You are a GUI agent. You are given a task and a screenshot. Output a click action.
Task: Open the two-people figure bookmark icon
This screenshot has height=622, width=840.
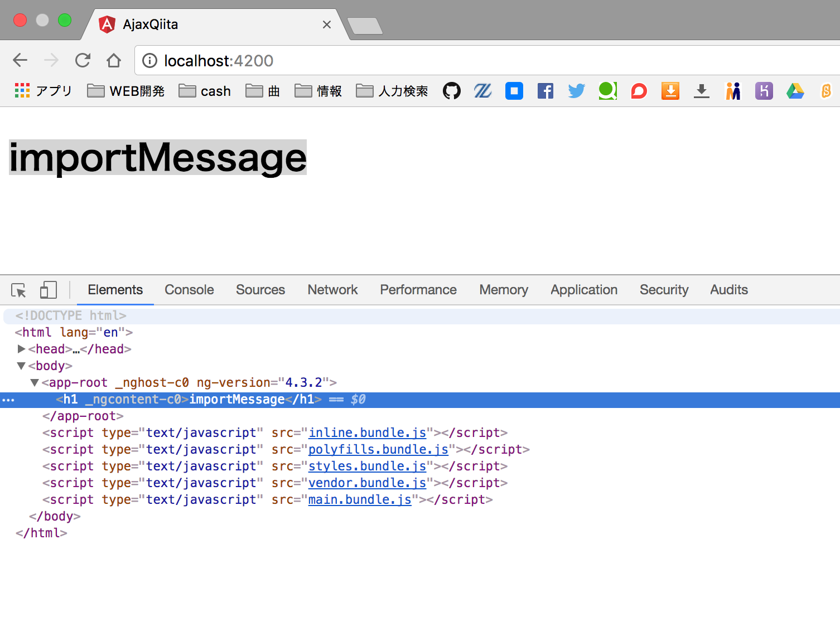pos(733,91)
